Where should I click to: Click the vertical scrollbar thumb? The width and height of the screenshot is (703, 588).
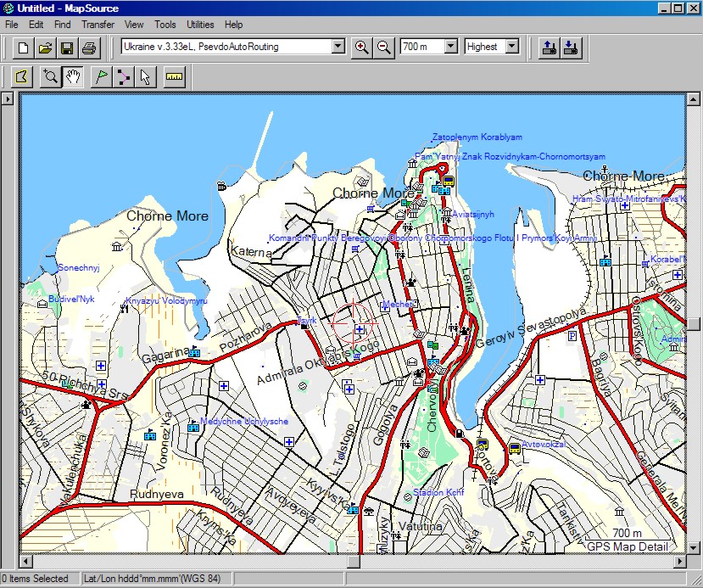(693, 324)
